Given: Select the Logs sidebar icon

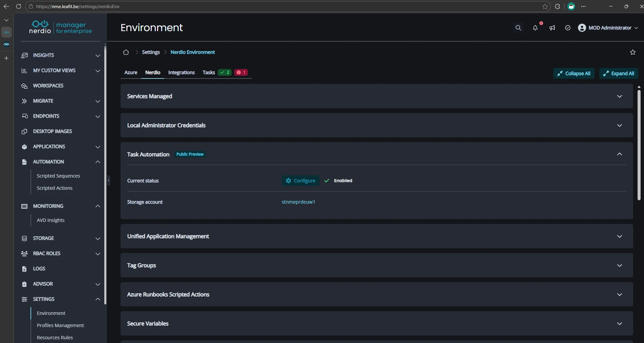Looking at the screenshot, I should pos(39,269).
